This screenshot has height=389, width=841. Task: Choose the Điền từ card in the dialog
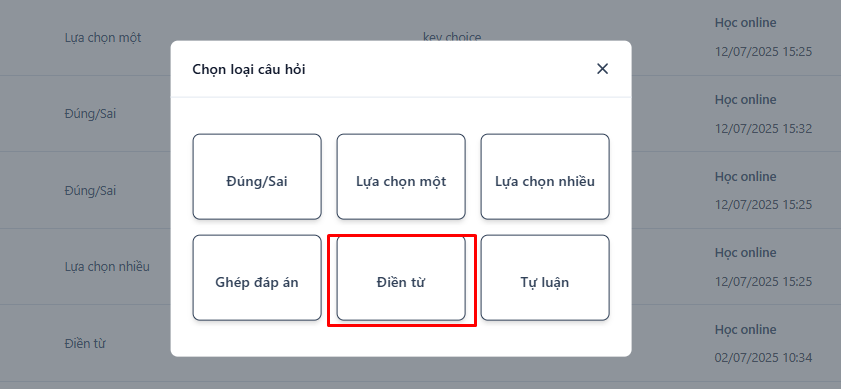[x=401, y=278]
